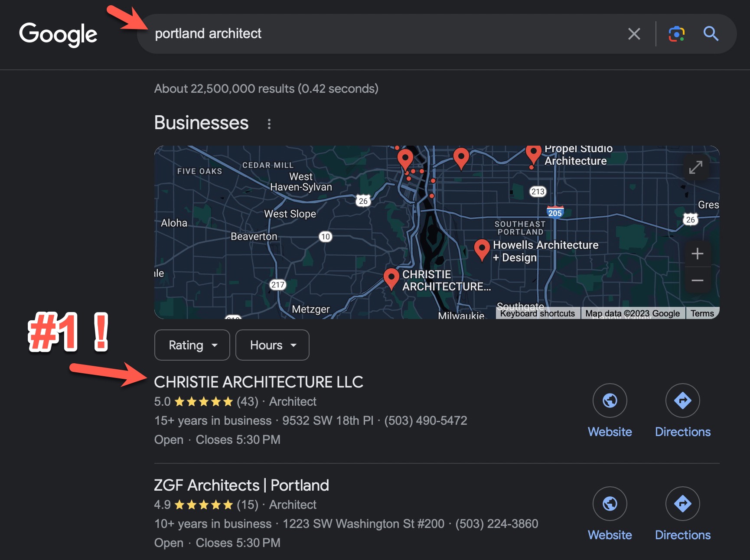Open the ZGF Architects | Portland listing
The image size is (750, 560).
tap(241, 485)
